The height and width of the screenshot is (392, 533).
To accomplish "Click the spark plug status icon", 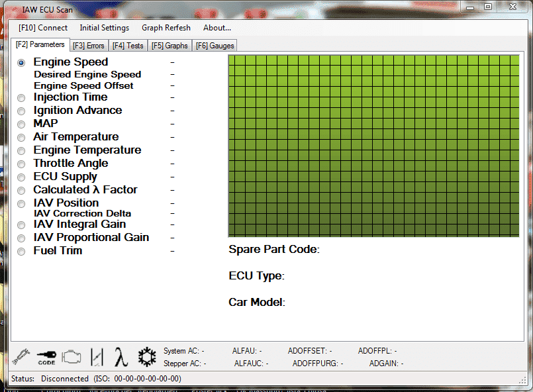I will (x=21, y=357).
